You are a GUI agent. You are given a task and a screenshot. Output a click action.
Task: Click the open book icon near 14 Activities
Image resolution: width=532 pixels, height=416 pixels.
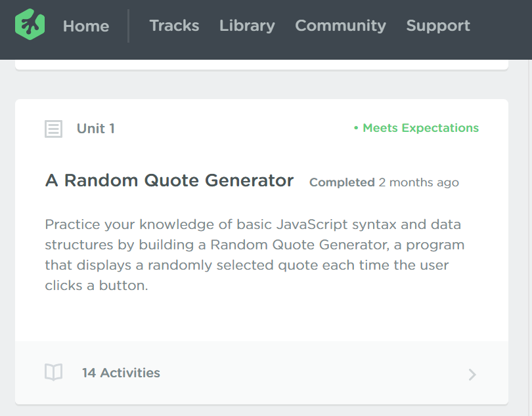click(x=53, y=372)
